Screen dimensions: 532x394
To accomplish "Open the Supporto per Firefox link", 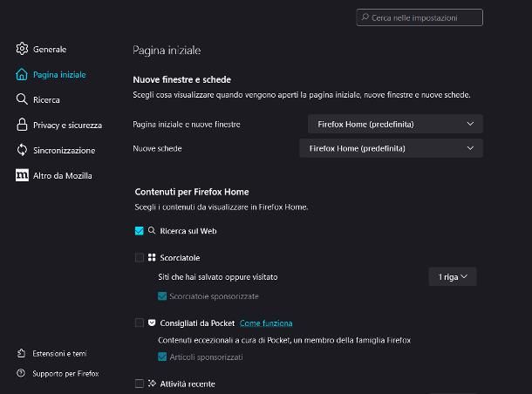I will point(58,373).
